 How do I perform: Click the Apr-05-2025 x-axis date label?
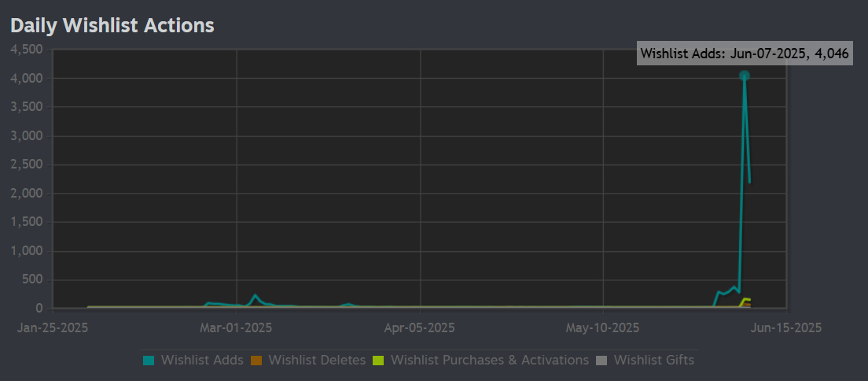[420, 327]
